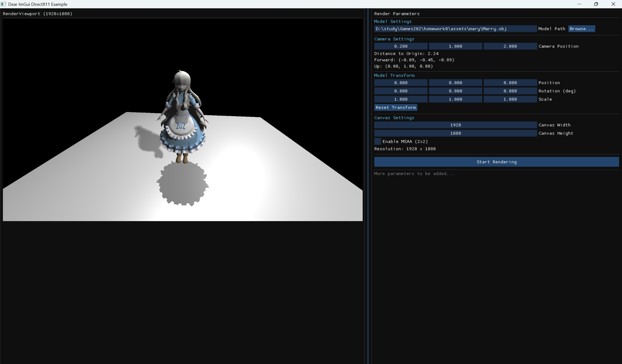Image resolution: width=622 pixels, height=364 pixels.
Task: Click the character model in the viewport
Action: [x=181, y=118]
